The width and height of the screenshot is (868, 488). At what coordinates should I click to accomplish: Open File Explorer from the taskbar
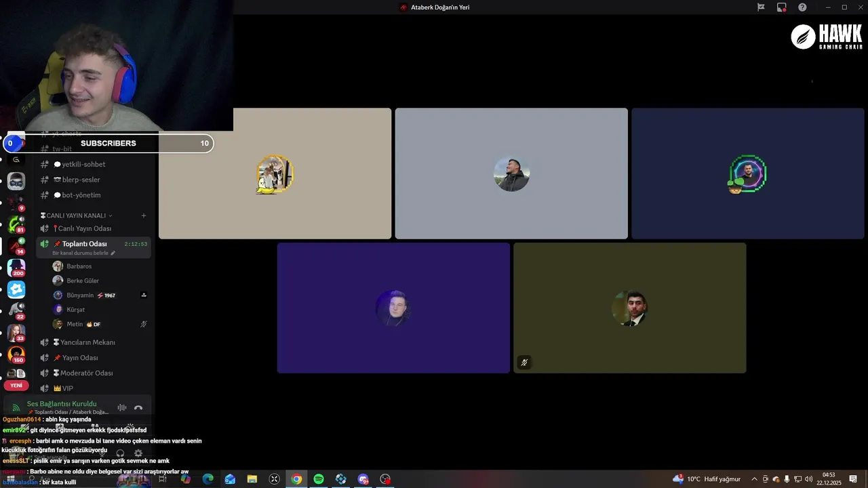point(252,479)
